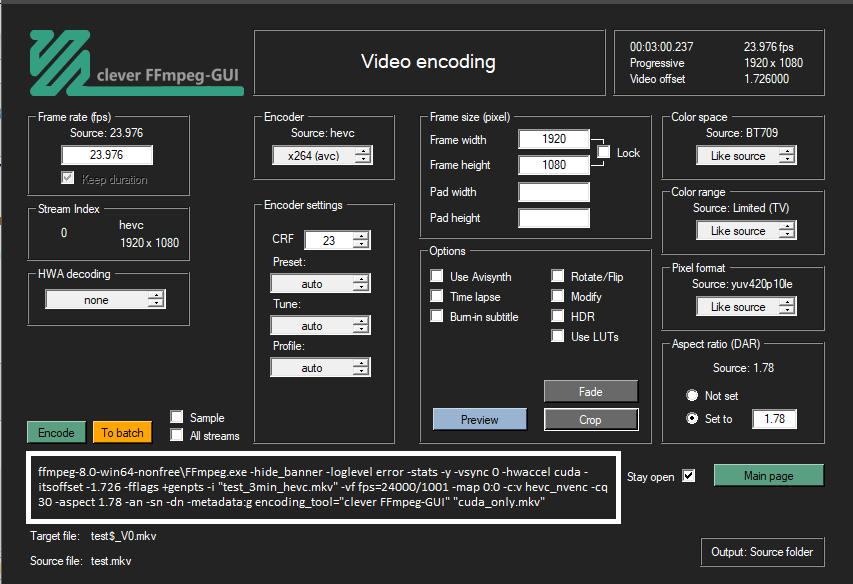Enable Burn-in subtitle option

436,316
